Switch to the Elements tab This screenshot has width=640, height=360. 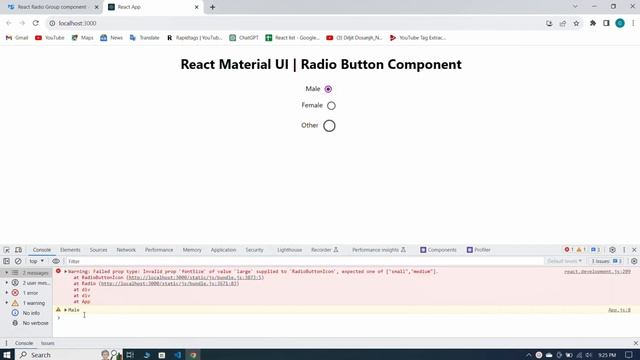click(70, 250)
